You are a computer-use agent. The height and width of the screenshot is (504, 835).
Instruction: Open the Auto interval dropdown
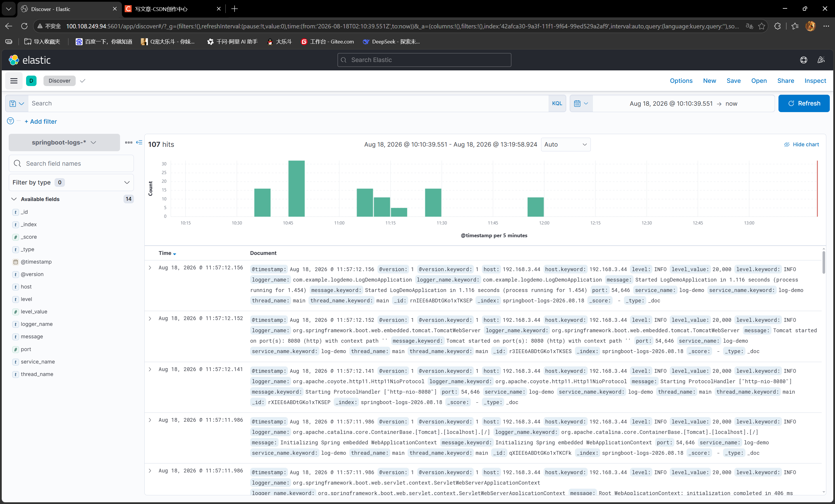click(x=565, y=145)
